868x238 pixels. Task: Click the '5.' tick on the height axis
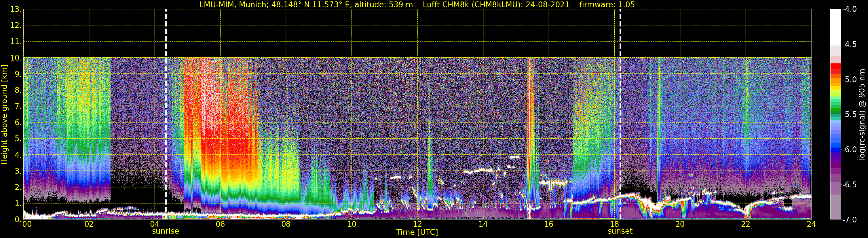[x=18, y=139]
